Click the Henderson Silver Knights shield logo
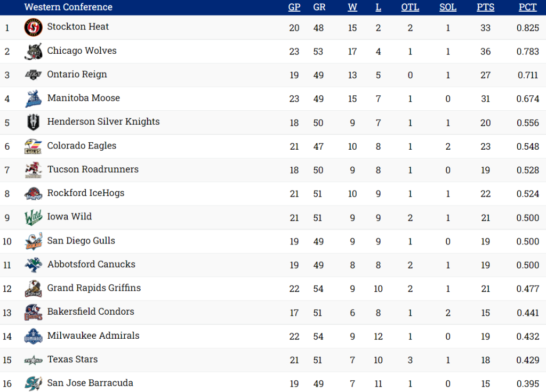546x392 pixels. (34, 123)
